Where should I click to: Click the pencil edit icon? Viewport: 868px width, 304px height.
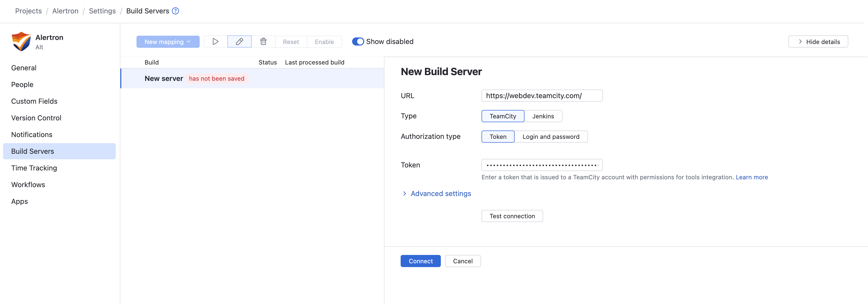coord(239,41)
